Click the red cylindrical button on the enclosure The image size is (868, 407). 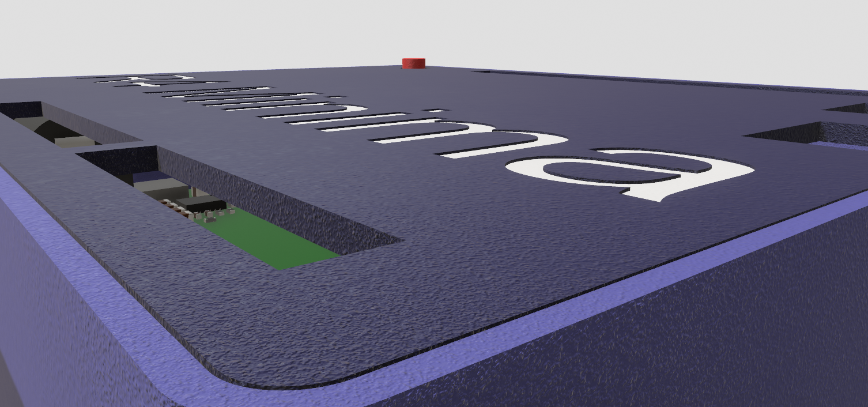coord(413,63)
